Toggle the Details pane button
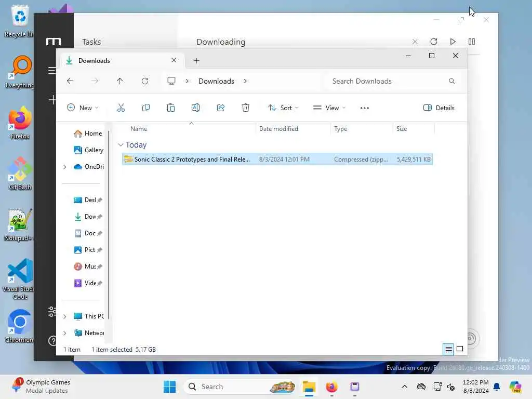 click(438, 108)
